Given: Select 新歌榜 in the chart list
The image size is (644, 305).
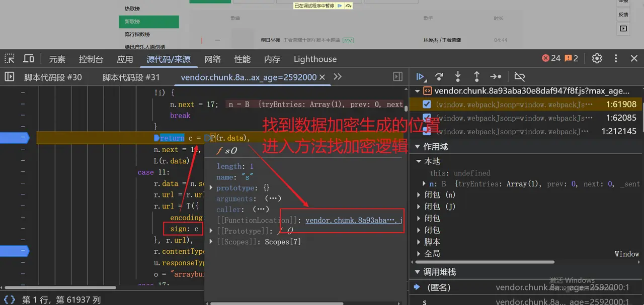Looking at the screenshot, I should coord(148,22).
